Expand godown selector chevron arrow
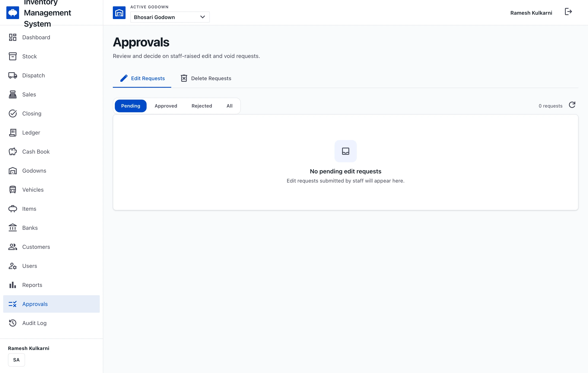The height and width of the screenshot is (373, 588). click(202, 17)
